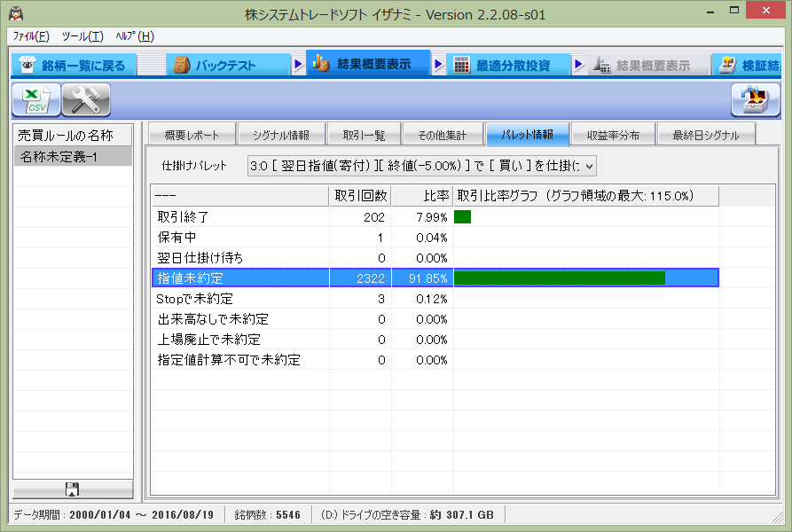Click the 銘柄数 : 5546 status entry
This screenshot has width=792, height=532.
pos(268,515)
